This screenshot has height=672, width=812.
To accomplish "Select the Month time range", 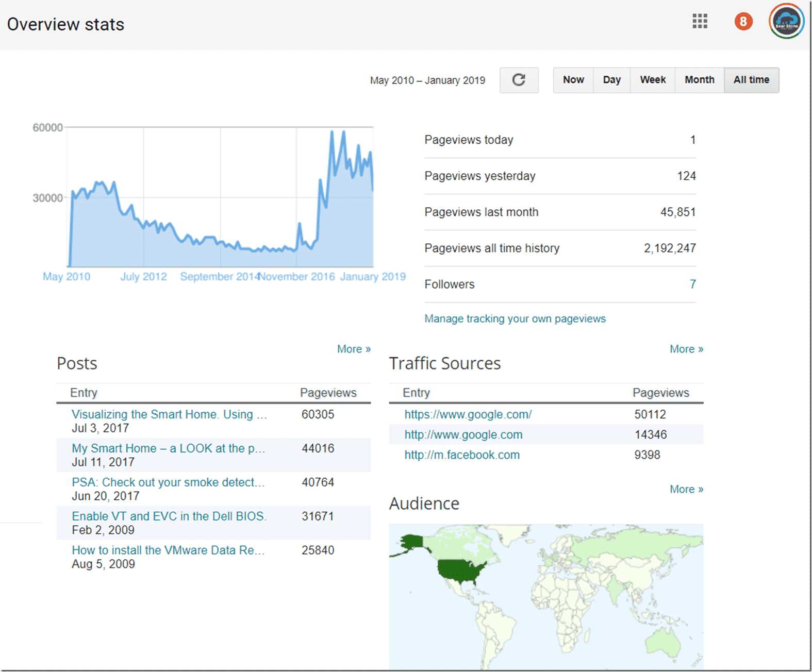I will tap(699, 80).
